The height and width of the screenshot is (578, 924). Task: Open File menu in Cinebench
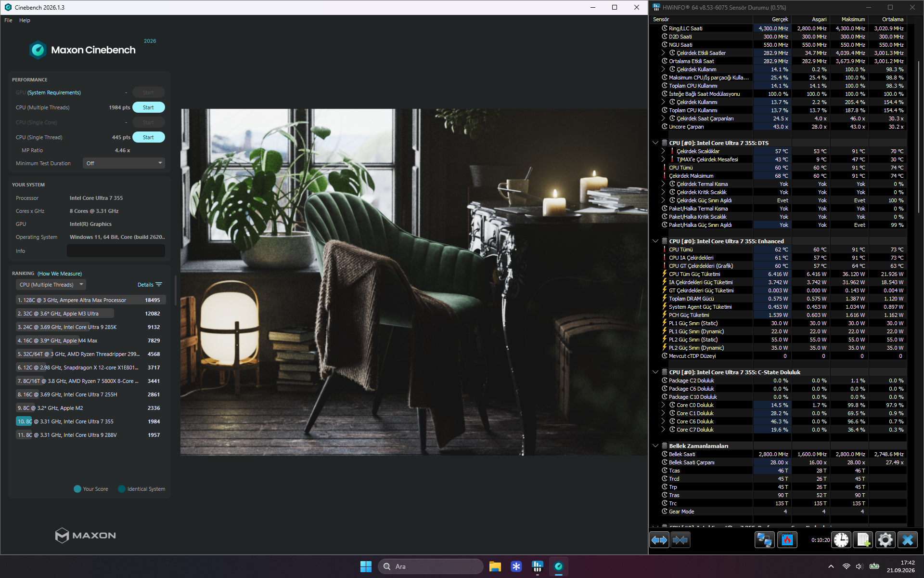coord(8,20)
